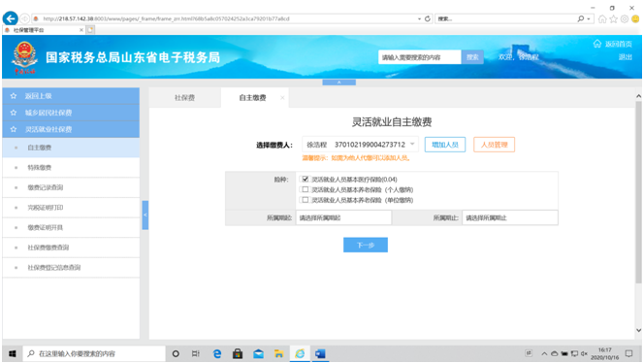Open Cortana circle icon on taskbar
Screen dimensions: 644x364
[x=176, y=353]
